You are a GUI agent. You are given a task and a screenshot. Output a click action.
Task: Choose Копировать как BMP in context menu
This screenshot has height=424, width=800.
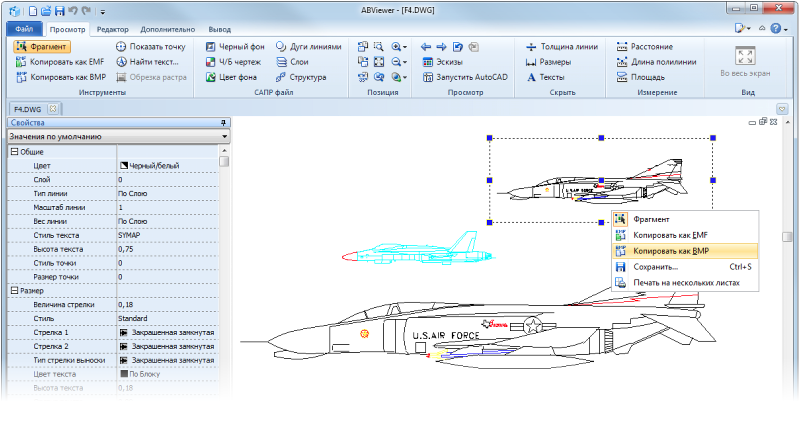pos(685,251)
